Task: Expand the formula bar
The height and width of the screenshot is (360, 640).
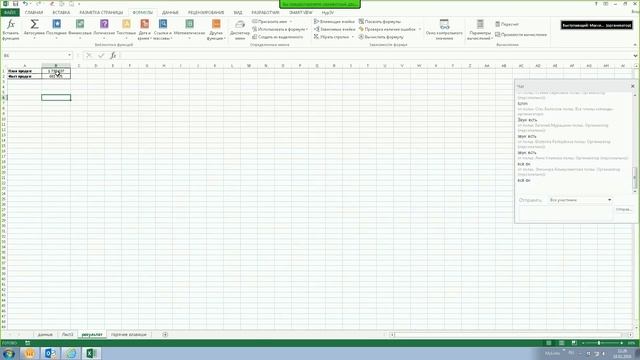Action: [x=636, y=56]
